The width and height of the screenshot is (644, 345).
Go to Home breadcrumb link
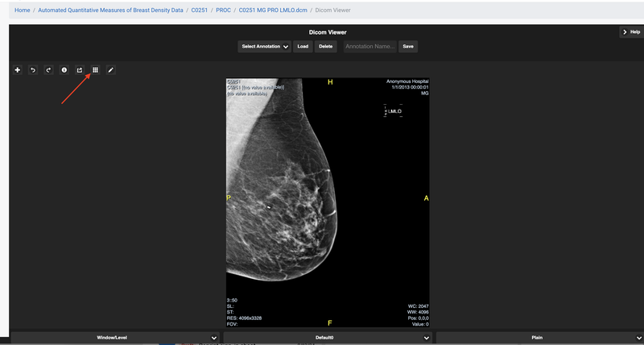pyautogui.click(x=23, y=10)
